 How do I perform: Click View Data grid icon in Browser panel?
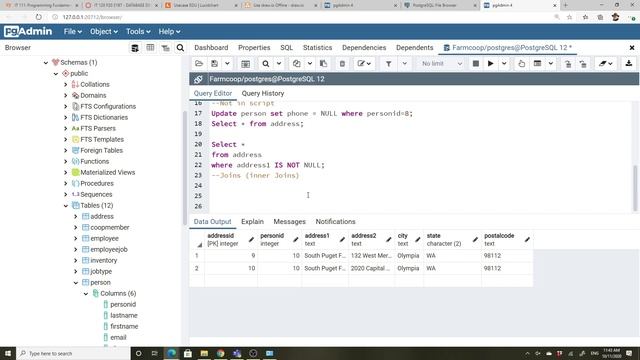150,48
